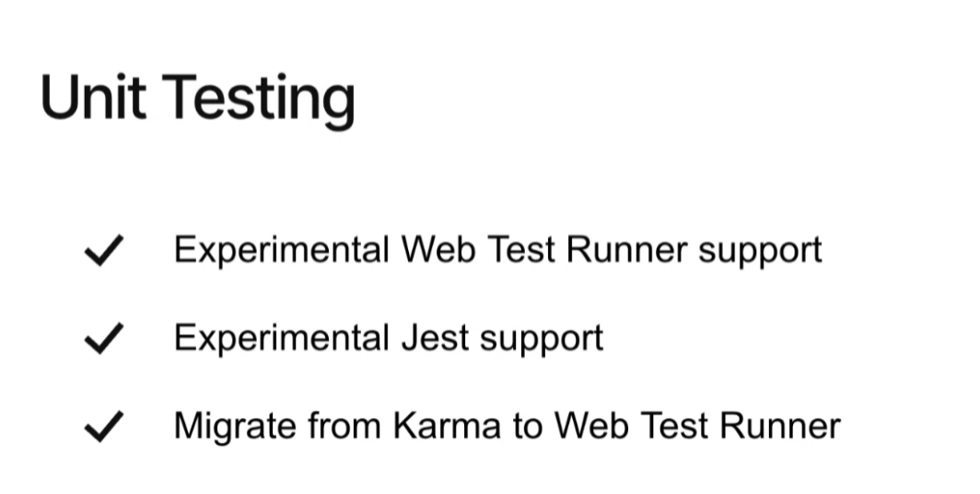Click the word Unit in the heading
This screenshot has width=980, height=494.
[x=94, y=96]
